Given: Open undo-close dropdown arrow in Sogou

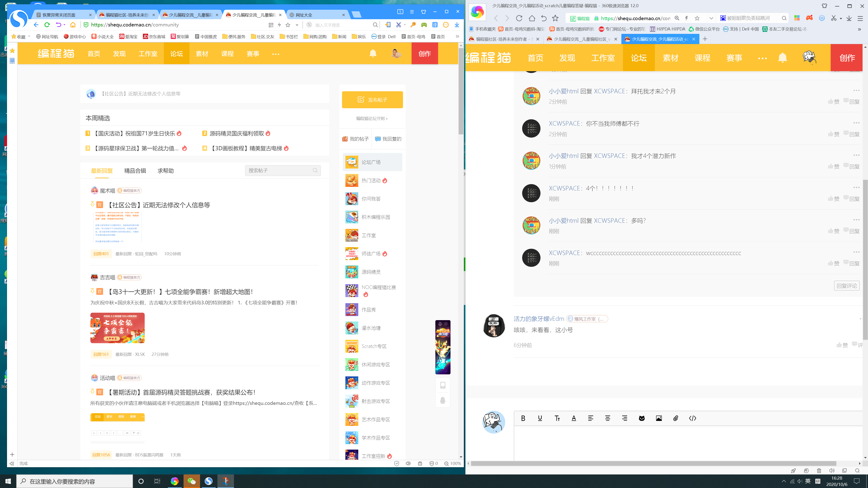Looking at the screenshot, I should tap(64, 25).
